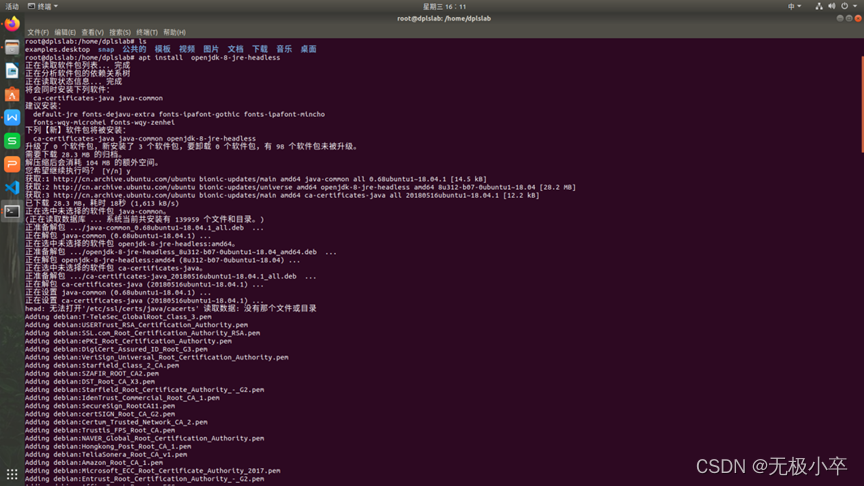The image size is (864, 486).
Task: Click the '下载' folder name
Action: [260, 49]
